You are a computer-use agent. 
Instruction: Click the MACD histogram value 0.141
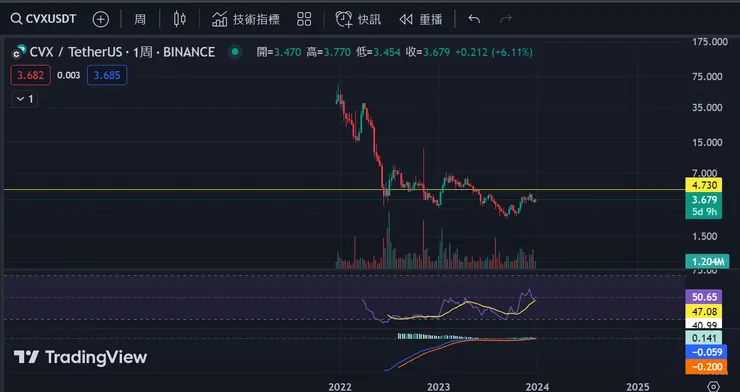tap(704, 338)
